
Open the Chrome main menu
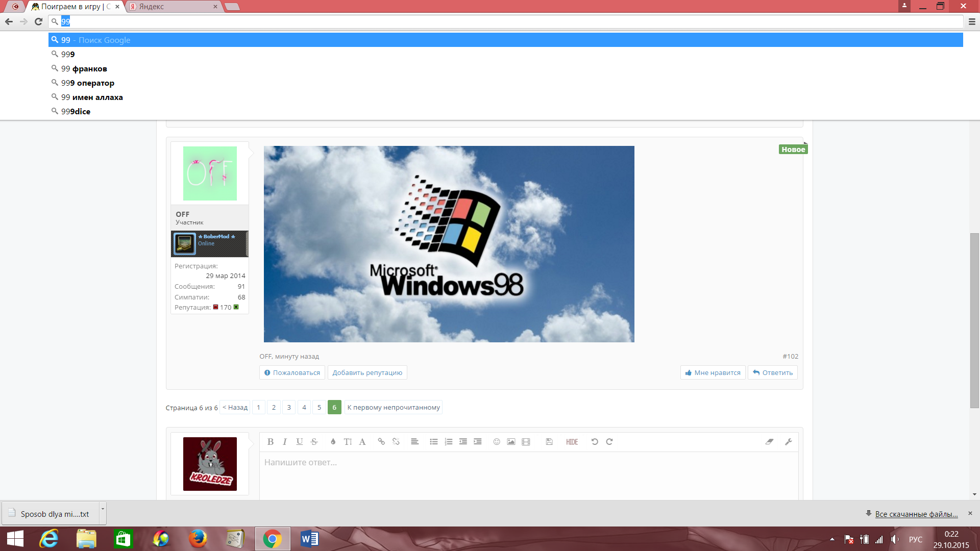(972, 21)
